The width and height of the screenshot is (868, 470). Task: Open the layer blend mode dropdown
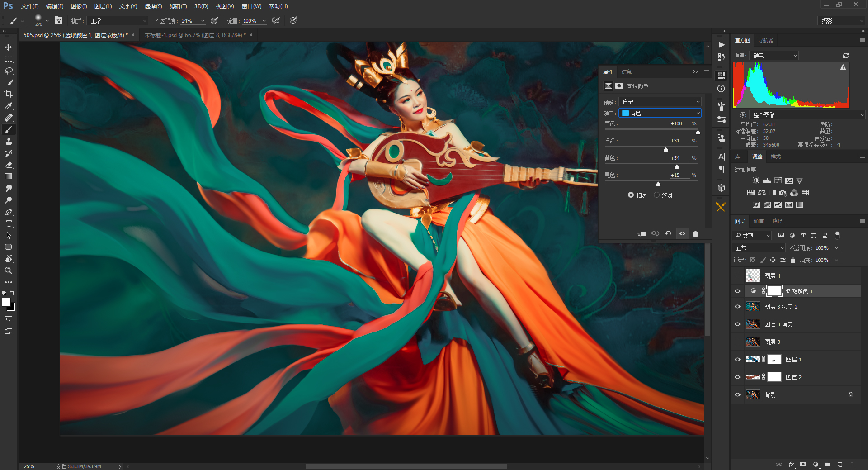759,248
